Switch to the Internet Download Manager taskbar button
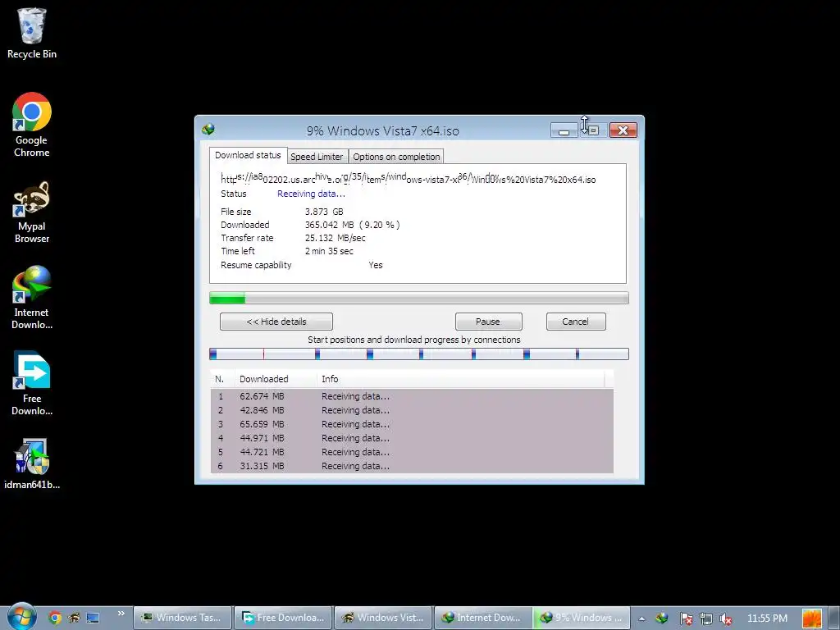This screenshot has width=840, height=630. click(483, 618)
